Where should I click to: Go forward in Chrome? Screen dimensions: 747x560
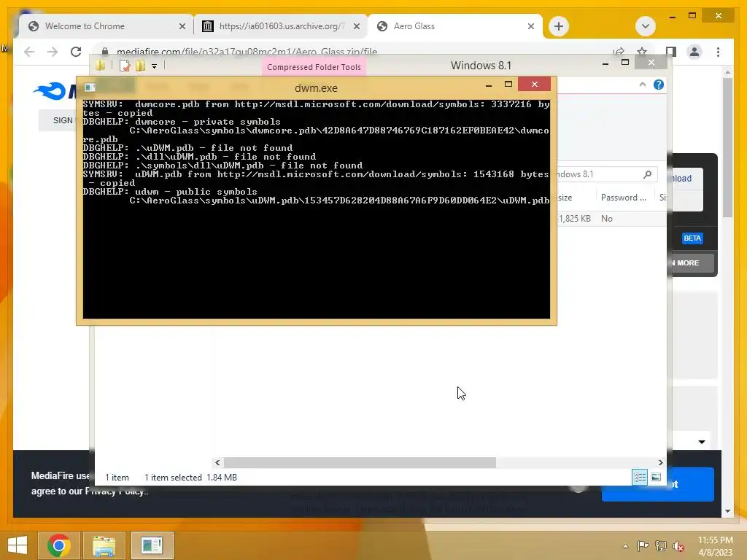click(x=53, y=52)
